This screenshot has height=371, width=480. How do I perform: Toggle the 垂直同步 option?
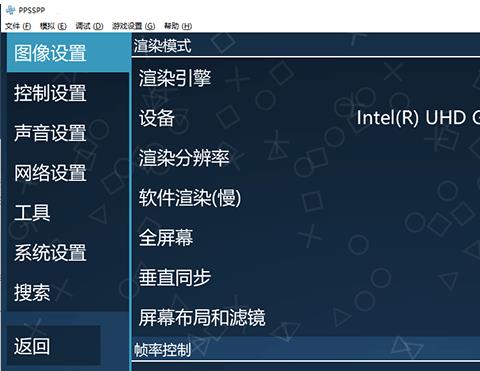306,278
